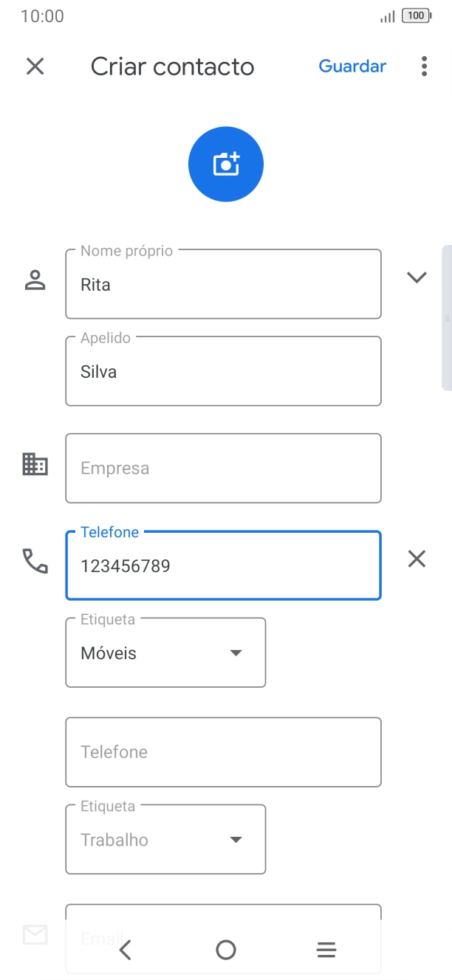Tap the Android home circle button
The image size is (452, 980).
226,950
